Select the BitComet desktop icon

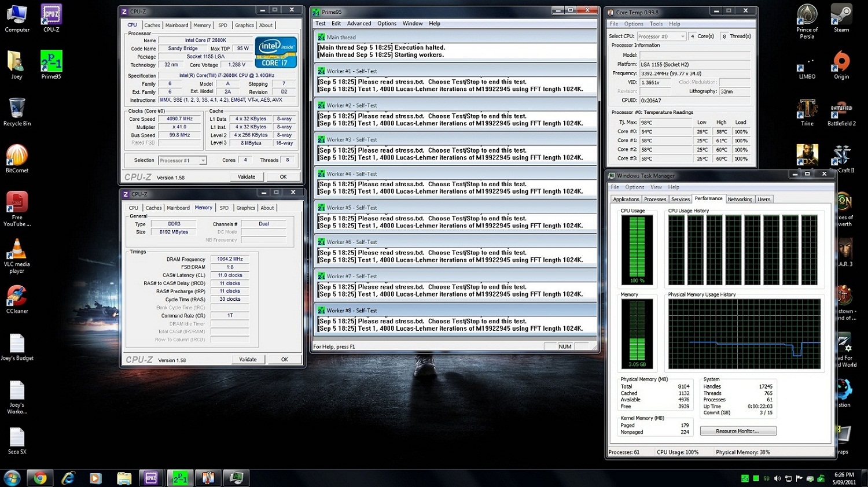pos(17,158)
